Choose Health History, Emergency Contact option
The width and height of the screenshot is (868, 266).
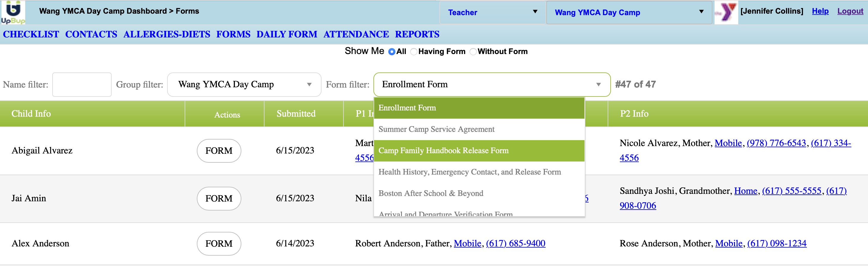tap(479, 172)
